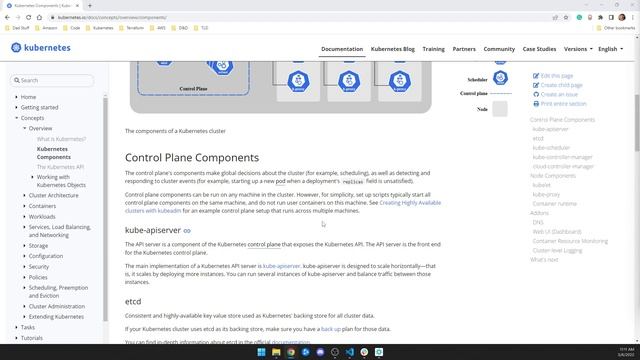Click the Create an issue GitHub icon
640x360 pixels.
[x=536, y=94]
